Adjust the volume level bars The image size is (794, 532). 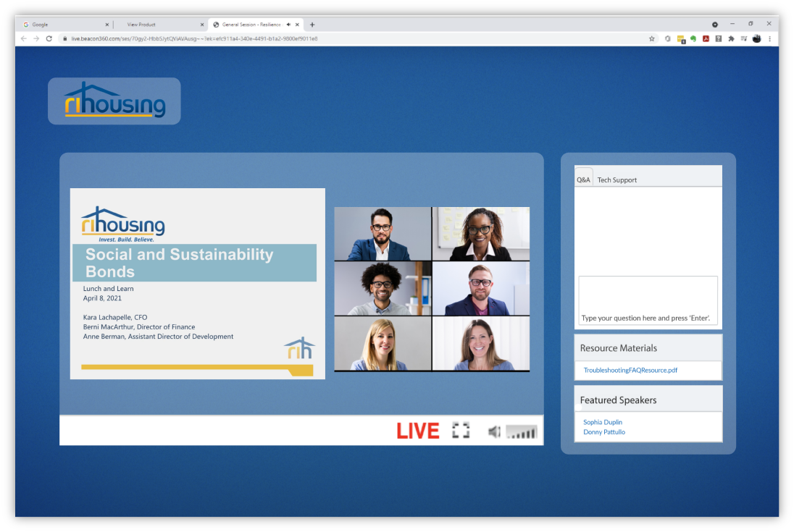coord(522,432)
